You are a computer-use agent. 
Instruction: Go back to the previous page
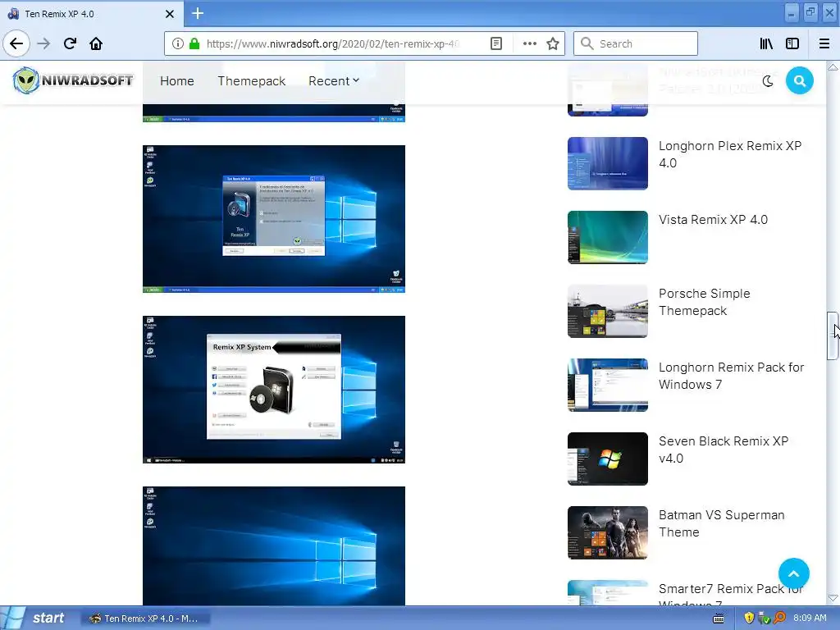(16, 43)
